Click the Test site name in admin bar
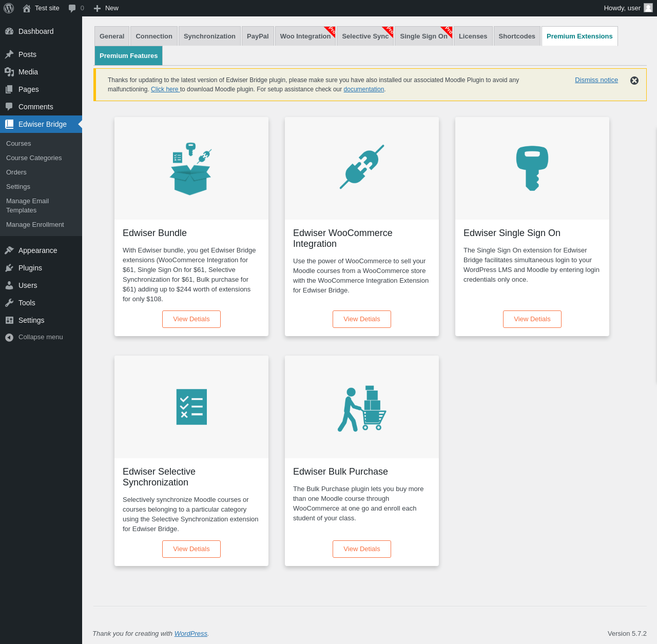This screenshot has width=657, height=644. tap(47, 8)
